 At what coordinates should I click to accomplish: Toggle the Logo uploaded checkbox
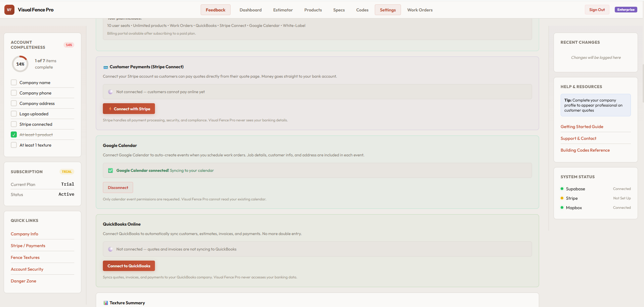tap(14, 114)
